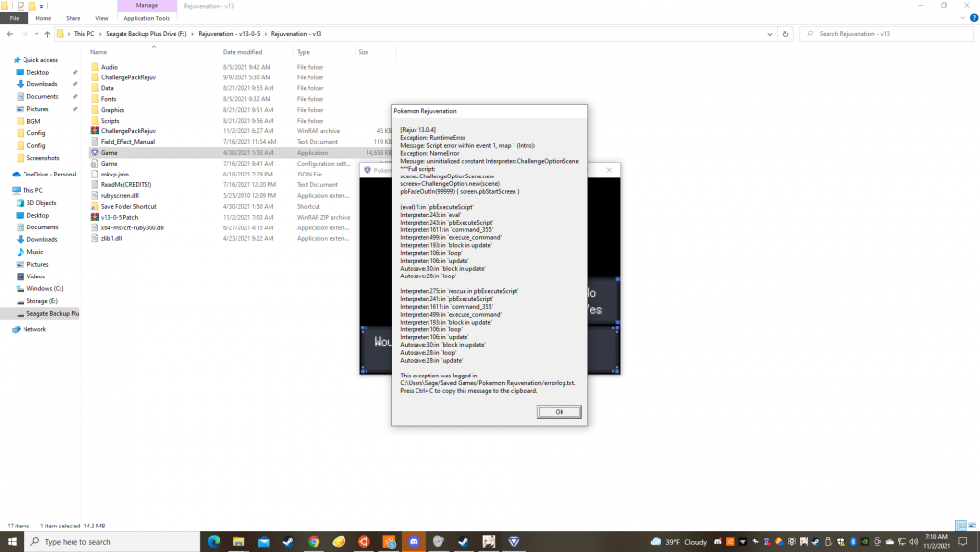Select the Data folder
The height and width of the screenshot is (552, 980).
click(x=107, y=88)
